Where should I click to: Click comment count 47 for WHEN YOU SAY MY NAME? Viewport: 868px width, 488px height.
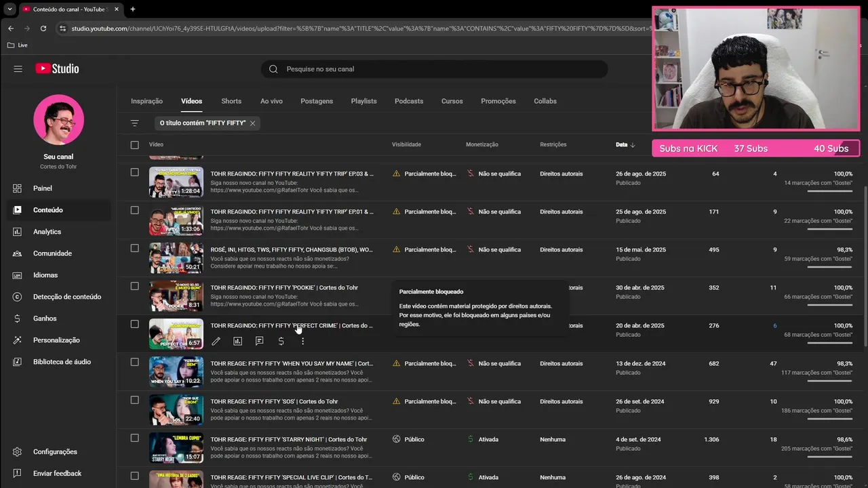(773, 363)
